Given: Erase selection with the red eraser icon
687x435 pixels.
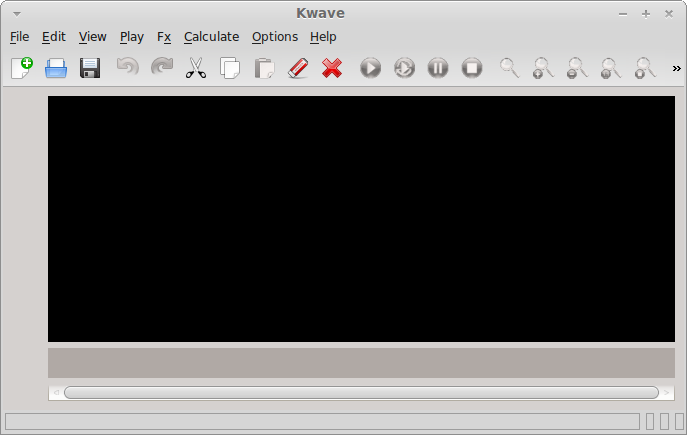Looking at the screenshot, I should coord(298,68).
